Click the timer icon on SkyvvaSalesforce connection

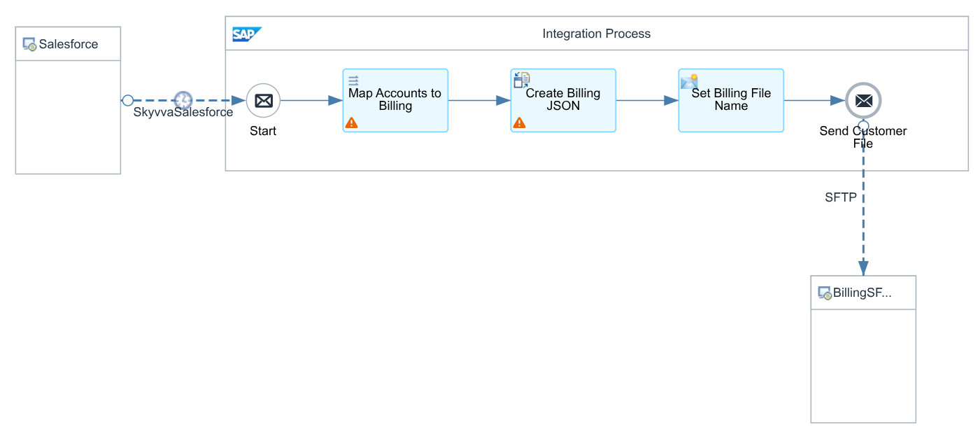183,100
